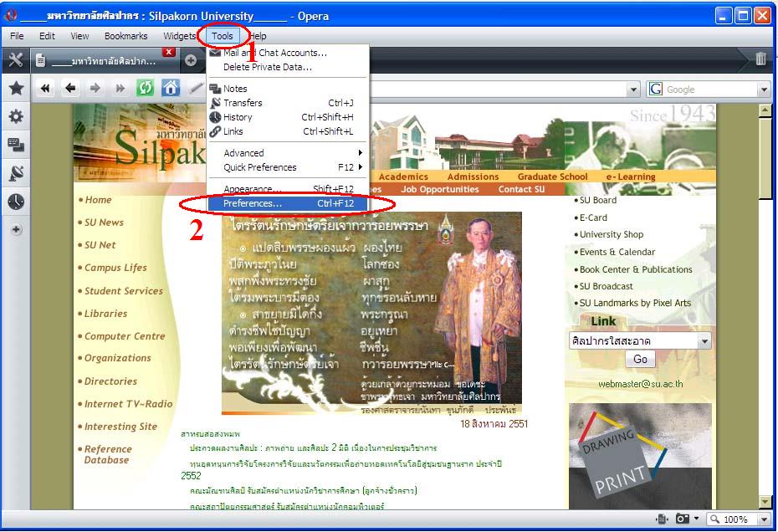The height and width of the screenshot is (532, 778).
Task: Open the Events & Calendar link
Action: 617,252
